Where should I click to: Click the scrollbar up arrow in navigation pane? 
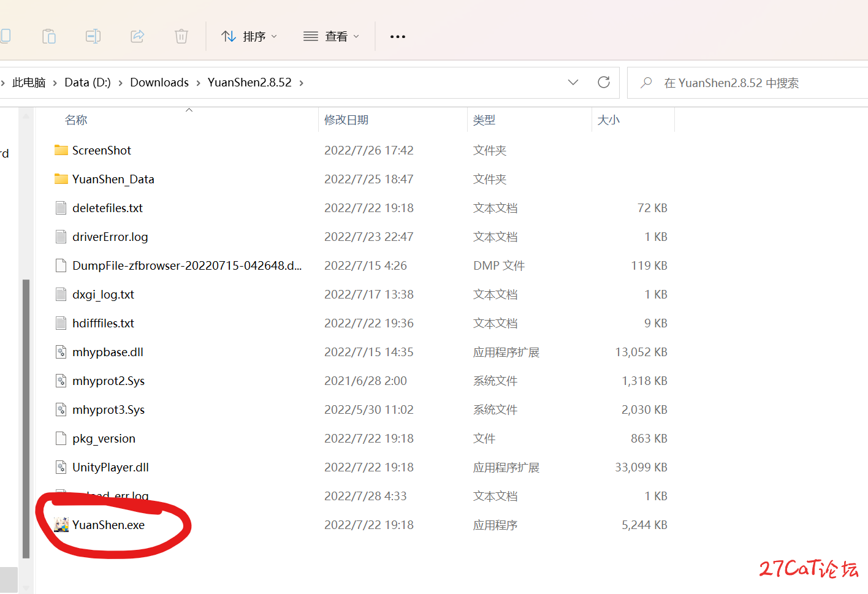tap(26, 115)
